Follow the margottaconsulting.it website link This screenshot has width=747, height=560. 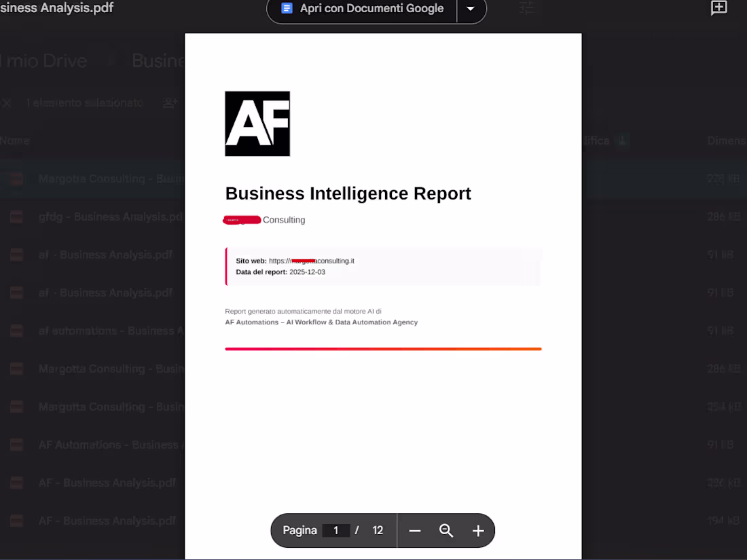312,261
